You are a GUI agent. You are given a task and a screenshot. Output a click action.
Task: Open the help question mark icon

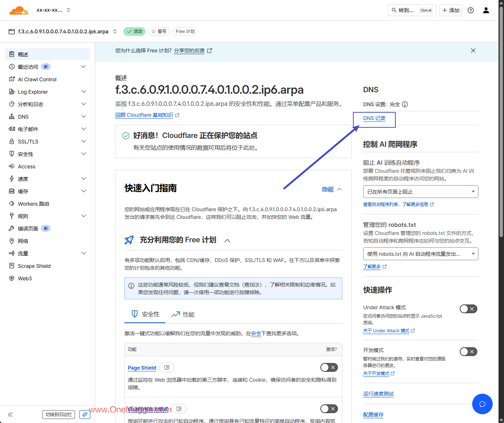tap(471, 10)
